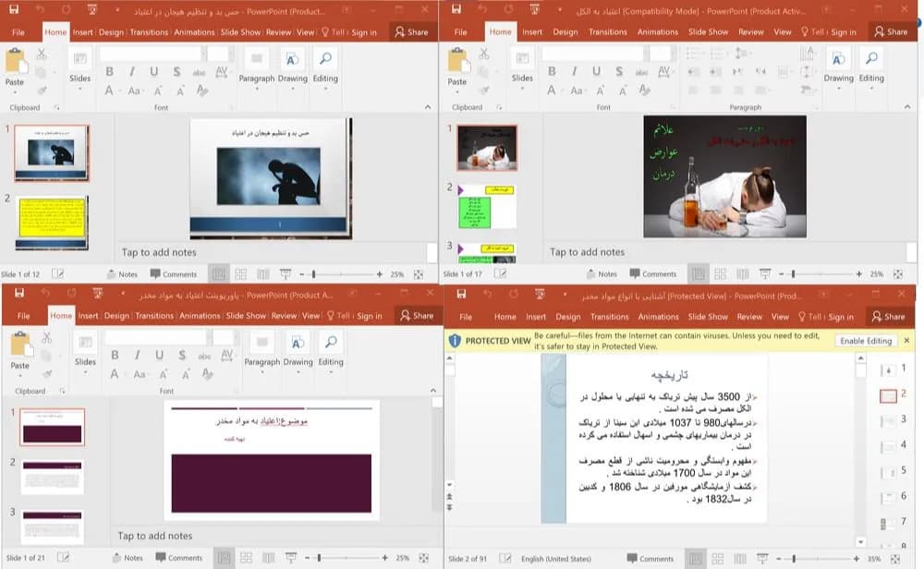The width and height of the screenshot is (924, 569).
Task: Click Share button in bottom-left window
Action: (x=417, y=316)
